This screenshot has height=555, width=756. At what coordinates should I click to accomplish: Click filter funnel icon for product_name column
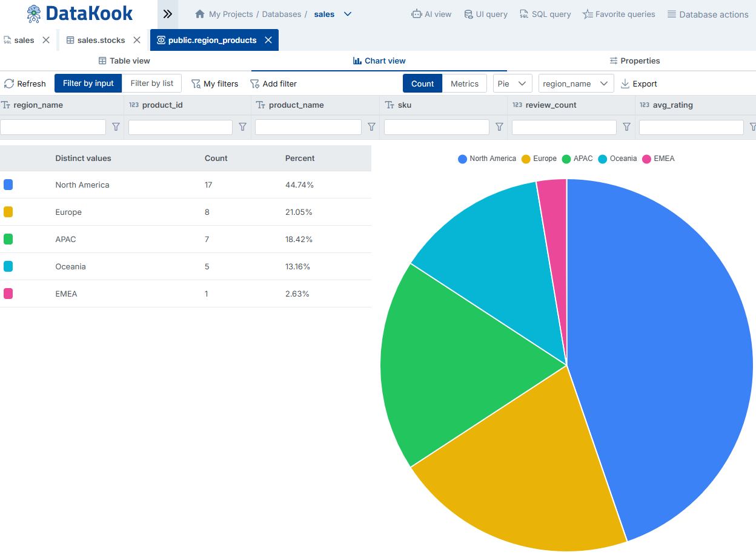coord(371,127)
